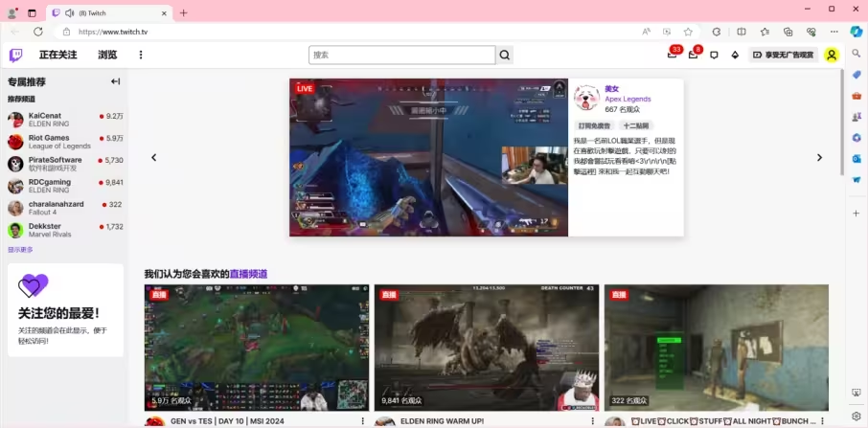Open options menu for ALL NIGHT stream card
The image size is (868, 428).
click(823, 421)
